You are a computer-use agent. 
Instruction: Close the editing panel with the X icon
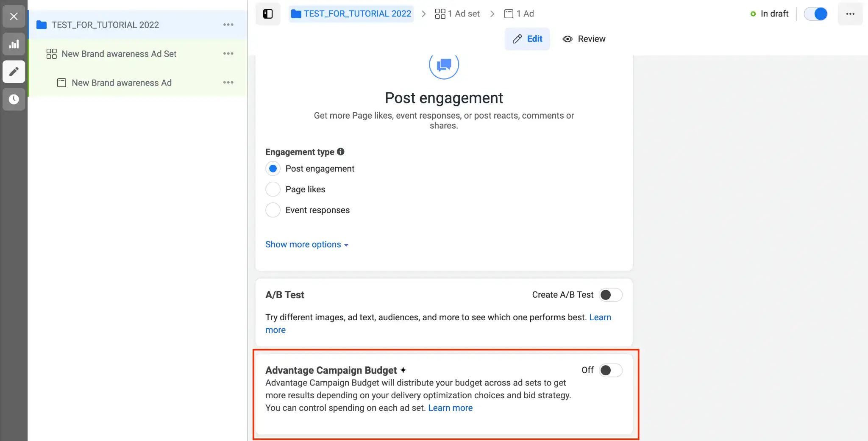pos(14,16)
